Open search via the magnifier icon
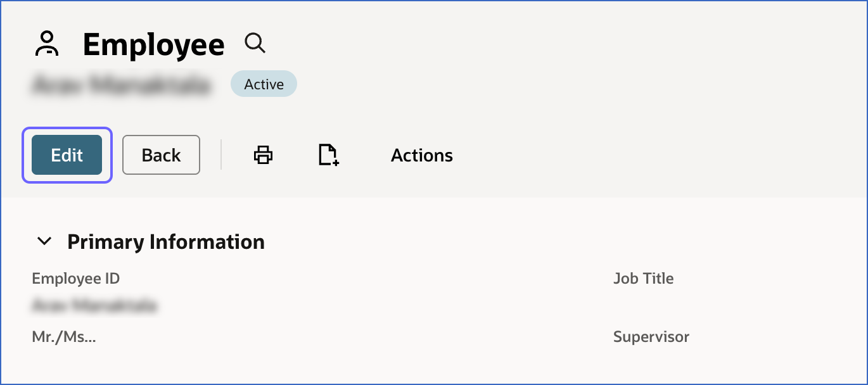868x385 pixels. click(x=255, y=44)
